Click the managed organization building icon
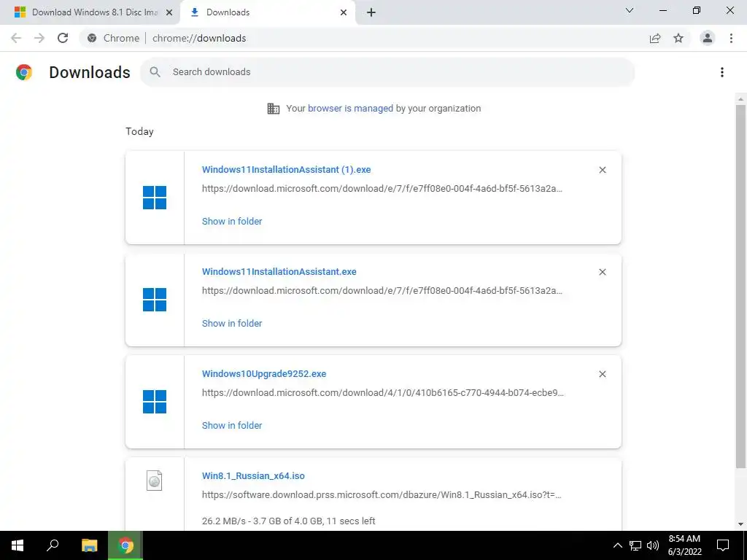Image resolution: width=747 pixels, height=560 pixels. [x=274, y=109]
